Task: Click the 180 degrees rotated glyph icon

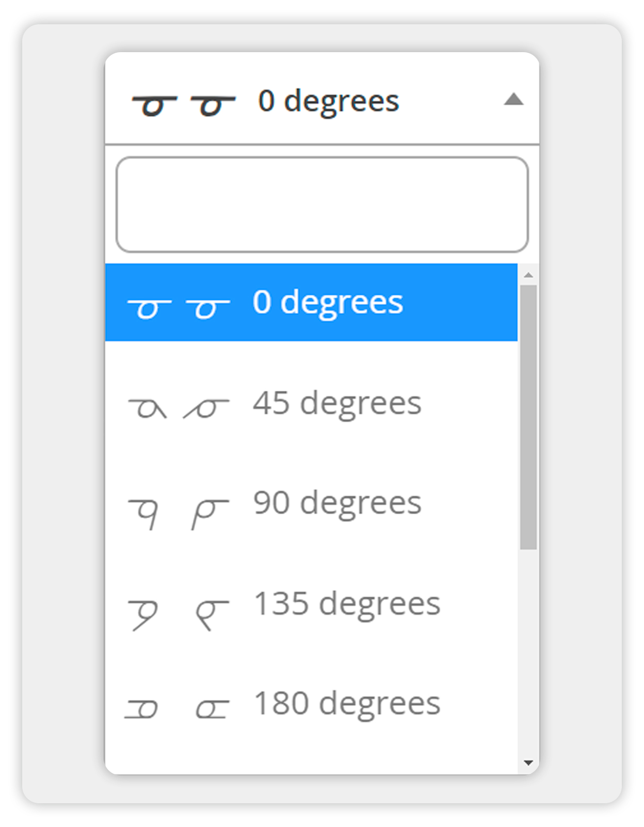Action: click(x=177, y=708)
